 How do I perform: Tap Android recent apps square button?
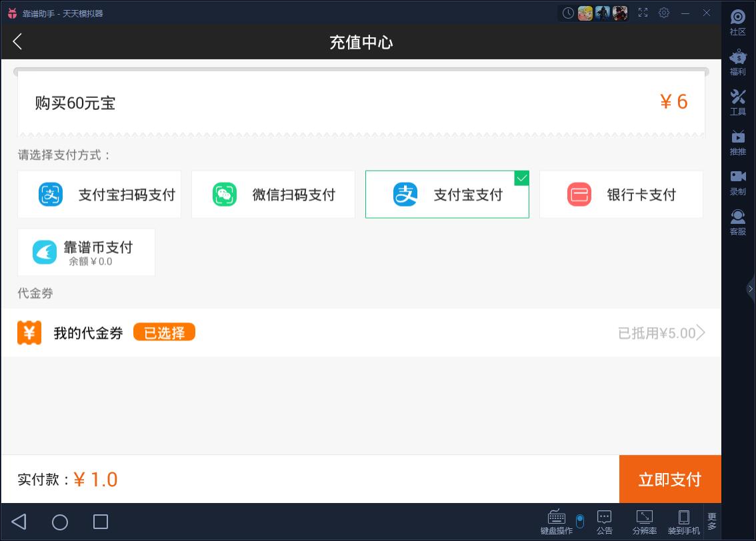click(x=100, y=522)
